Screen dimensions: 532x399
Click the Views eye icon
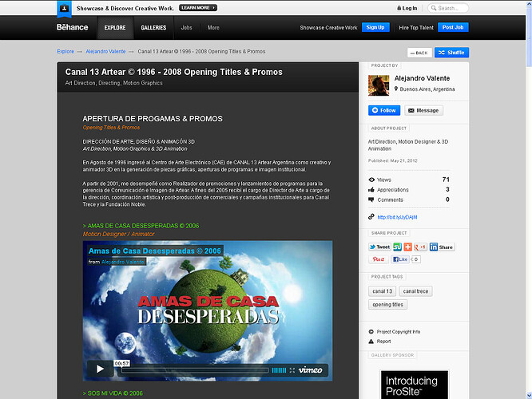371,180
